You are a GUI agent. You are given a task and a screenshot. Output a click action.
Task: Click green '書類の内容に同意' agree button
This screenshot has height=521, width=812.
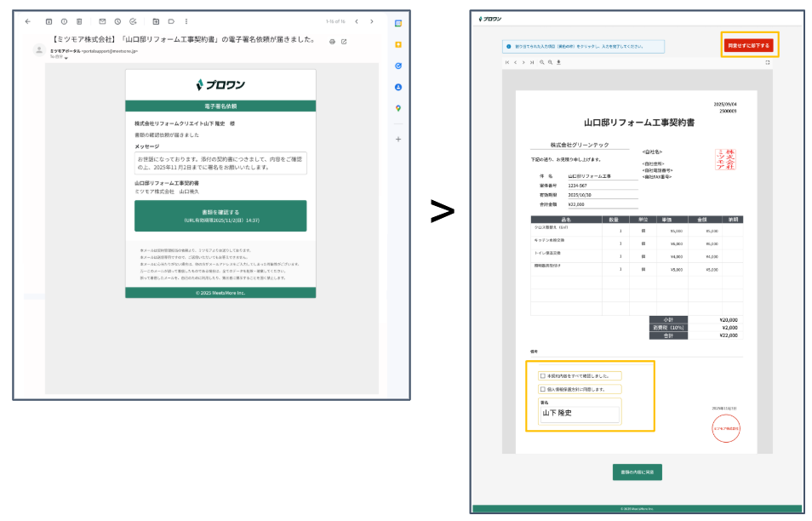(x=638, y=472)
